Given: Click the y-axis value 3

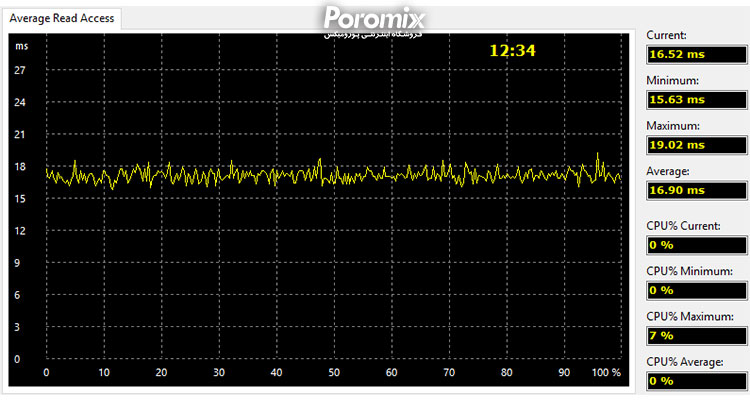Looking at the screenshot, I should [x=17, y=327].
